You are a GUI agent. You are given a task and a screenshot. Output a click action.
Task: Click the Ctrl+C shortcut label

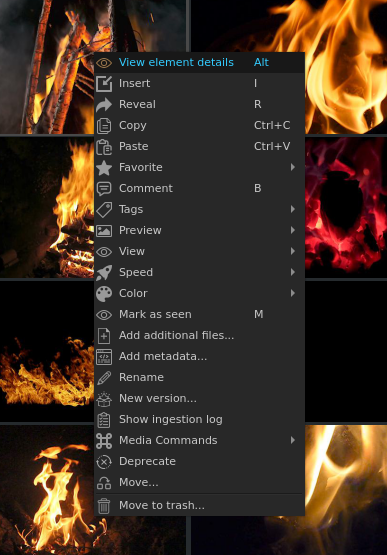(272, 125)
